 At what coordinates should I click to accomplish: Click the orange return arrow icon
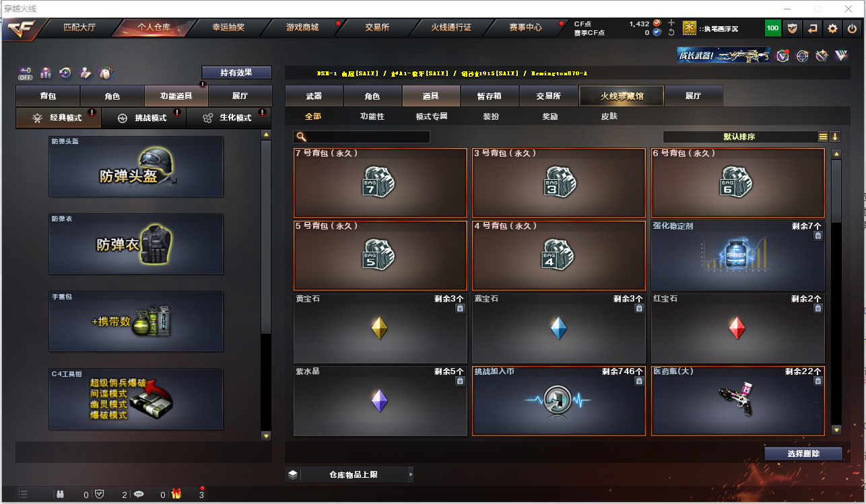pos(813,28)
